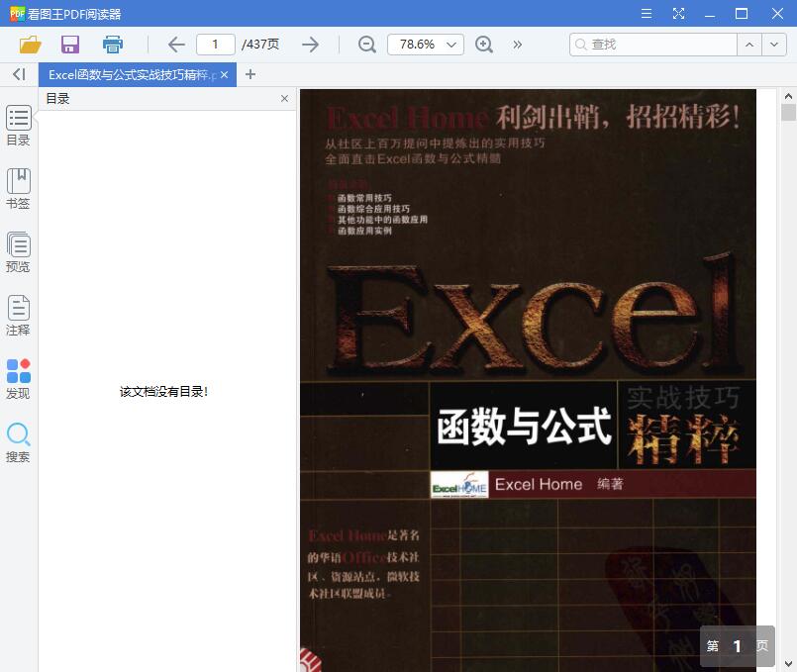Click the 第 1 页 page indicator
This screenshot has width=797, height=672.
(x=737, y=646)
